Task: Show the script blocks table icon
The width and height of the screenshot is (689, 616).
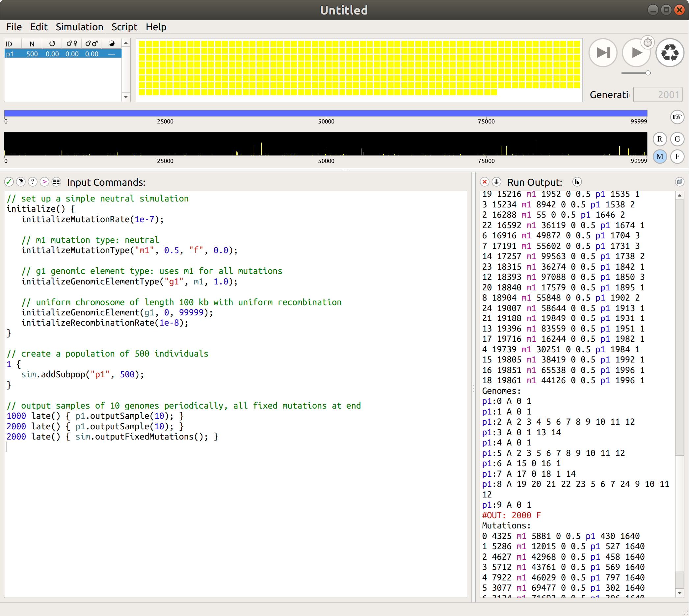Action: click(56, 182)
